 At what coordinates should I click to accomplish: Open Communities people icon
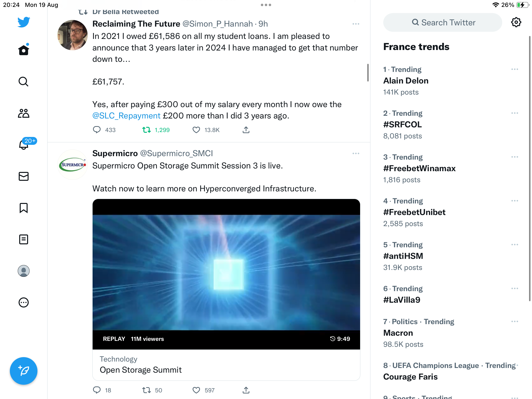pos(24,113)
